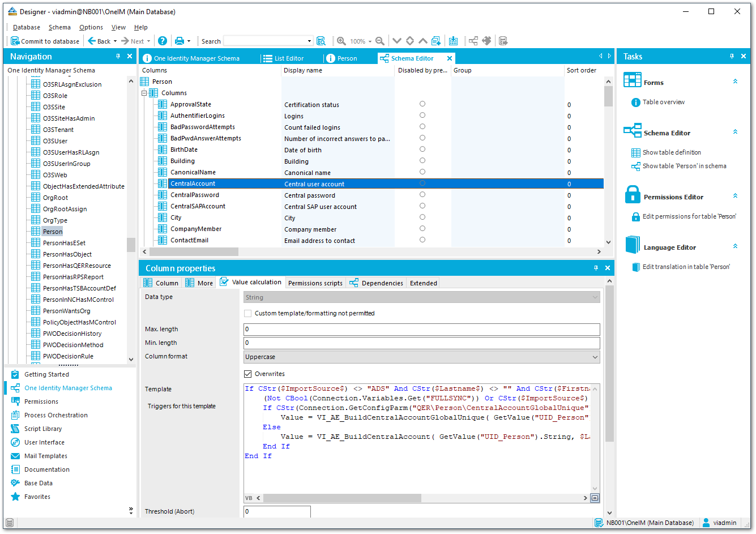Collapse the Forms task section
This screenshot has width=756, height=534.
735,82
